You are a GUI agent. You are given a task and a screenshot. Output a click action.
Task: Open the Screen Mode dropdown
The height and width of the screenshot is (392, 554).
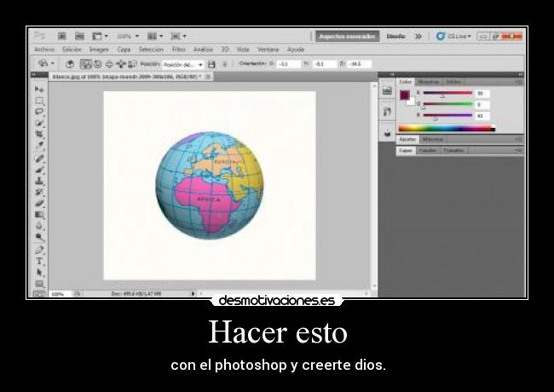[x=179, y=36]
